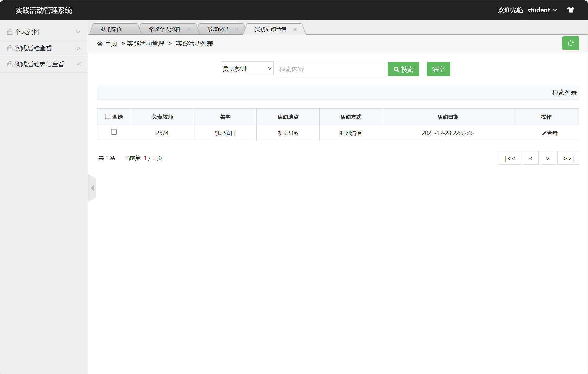
Task: Open the student account dropdown menu
Action: (x=542, y=10)
